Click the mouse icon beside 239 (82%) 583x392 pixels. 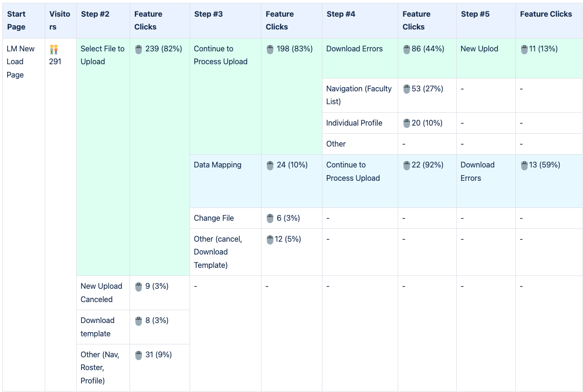139,49
